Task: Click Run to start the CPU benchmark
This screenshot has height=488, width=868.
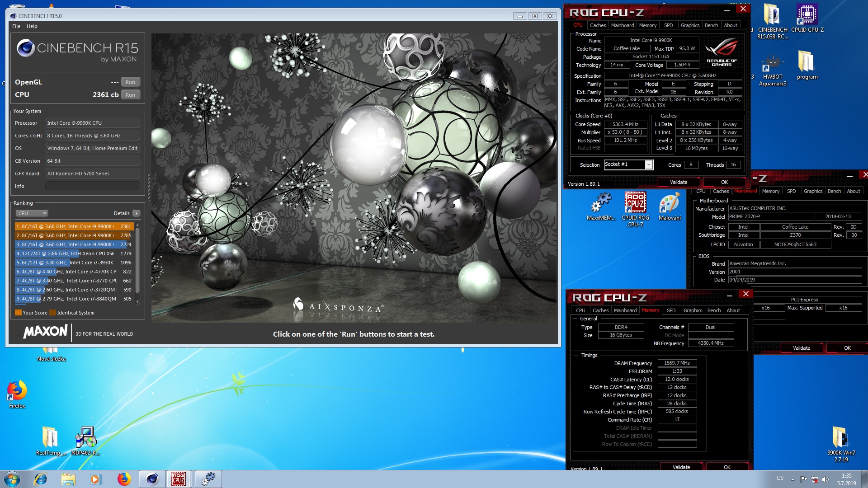Action: pos(130,94)
